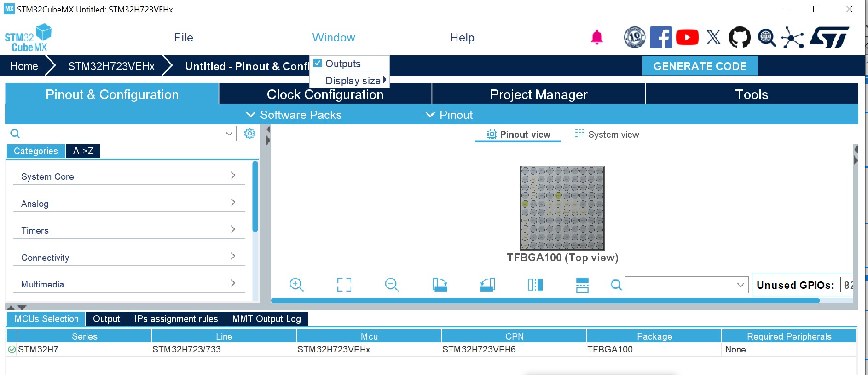Open the 10 years anniversary badge
868x375 pixels.
[635, 37]
